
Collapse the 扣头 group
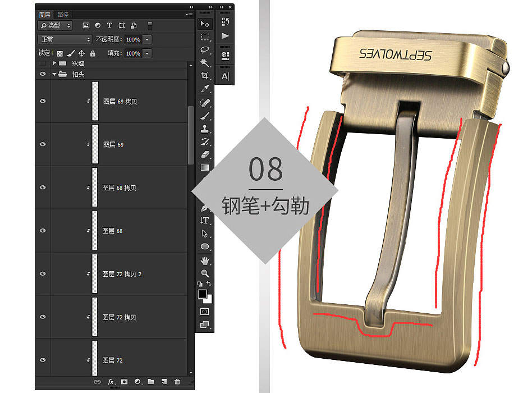54,74
